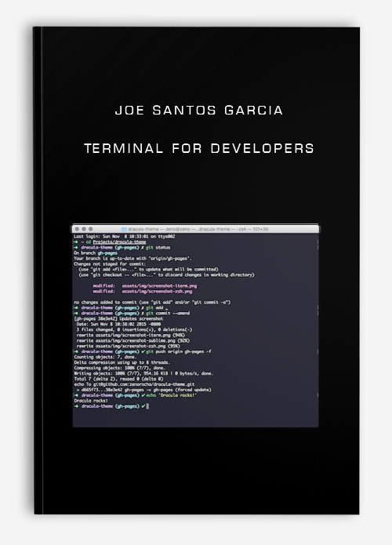This screenshot has height=545, width=392.
Task: Click the green checkmark before 'git push origin'
Action: (143, 351)
